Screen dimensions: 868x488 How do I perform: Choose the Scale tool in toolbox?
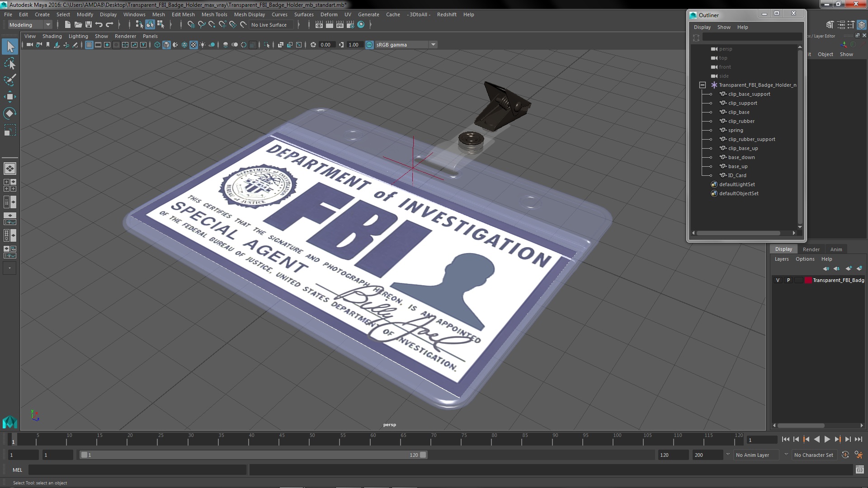(x=10, y=130)
